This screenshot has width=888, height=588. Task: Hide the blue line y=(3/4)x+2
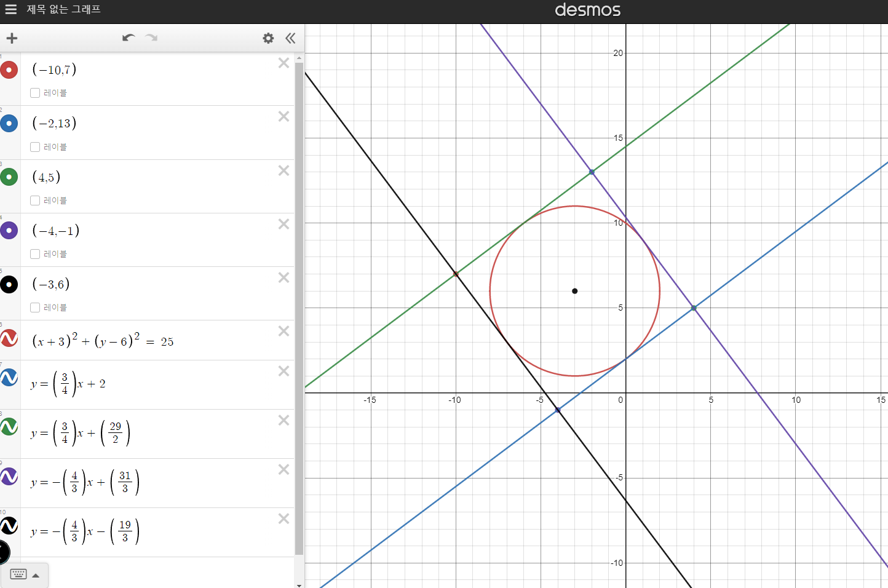coord(9,378)
